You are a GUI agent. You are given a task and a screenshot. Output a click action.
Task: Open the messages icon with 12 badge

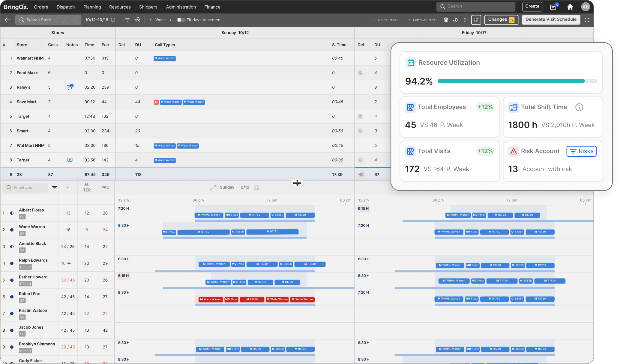tap(553, 7)
